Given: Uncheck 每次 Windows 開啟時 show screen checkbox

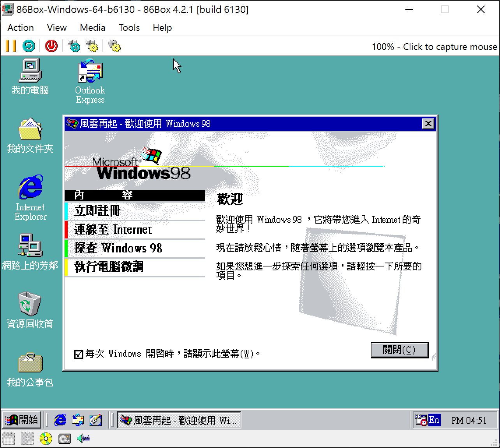Looking at the screenshot, I should (x=79, y=354).
